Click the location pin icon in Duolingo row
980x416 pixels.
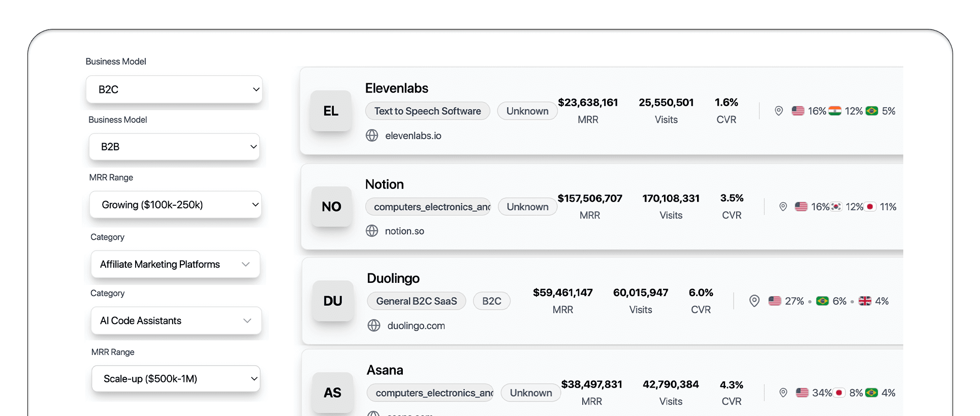[x=754, y=301]
